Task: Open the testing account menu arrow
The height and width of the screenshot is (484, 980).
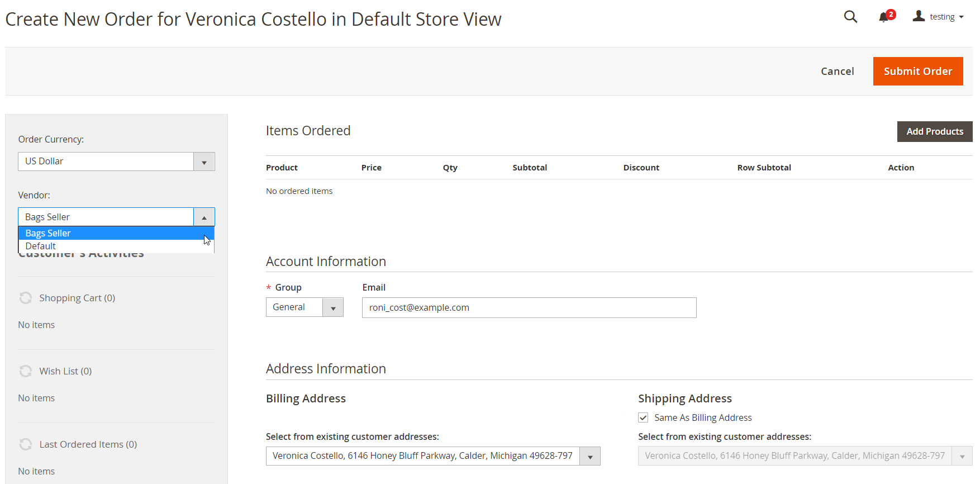Action: 961,17
